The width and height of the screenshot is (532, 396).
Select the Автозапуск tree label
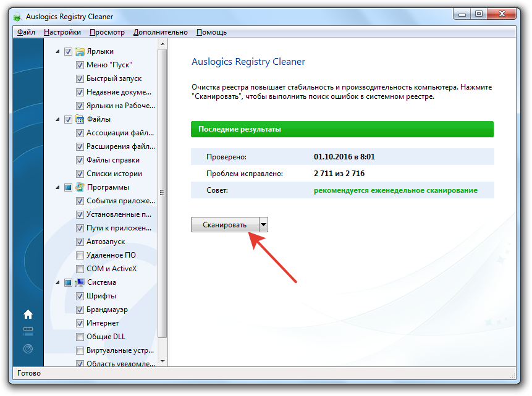coord(106,242)
